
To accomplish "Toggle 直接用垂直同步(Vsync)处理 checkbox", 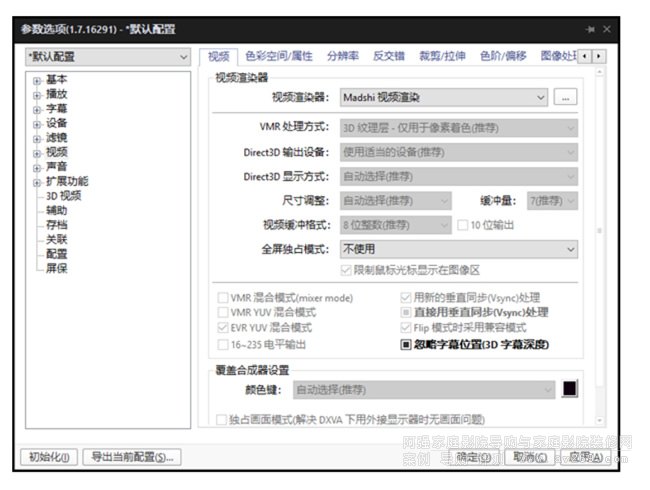I will point(407,312).
